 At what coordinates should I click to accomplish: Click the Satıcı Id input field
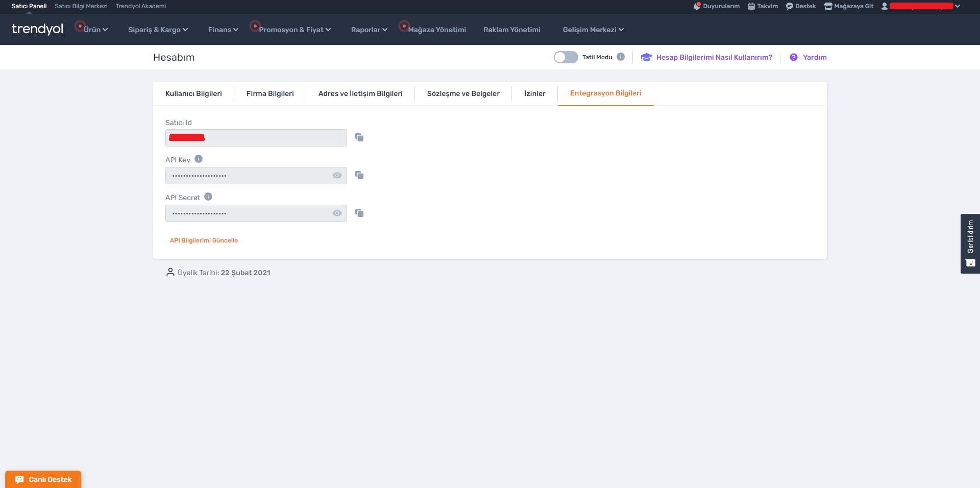256,138
